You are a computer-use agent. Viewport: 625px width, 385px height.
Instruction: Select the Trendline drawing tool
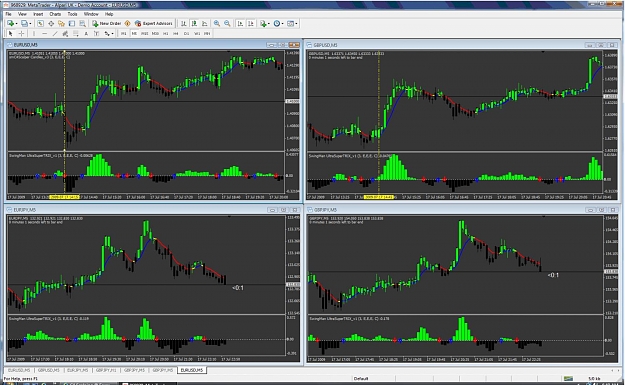pos(55,33)
